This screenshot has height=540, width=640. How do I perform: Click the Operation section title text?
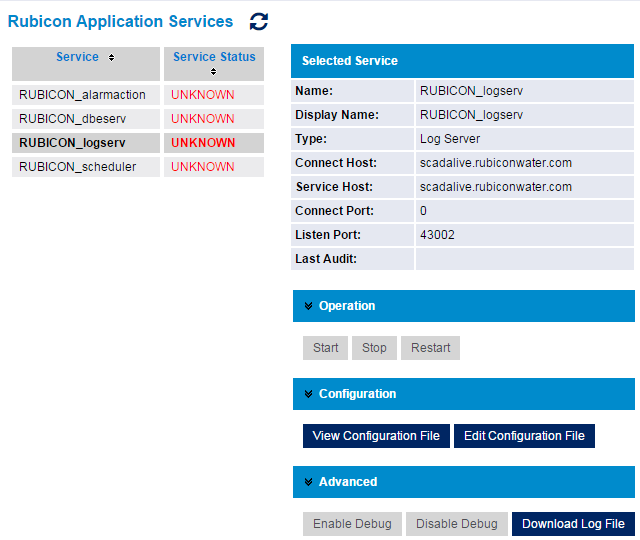(347, 306)
